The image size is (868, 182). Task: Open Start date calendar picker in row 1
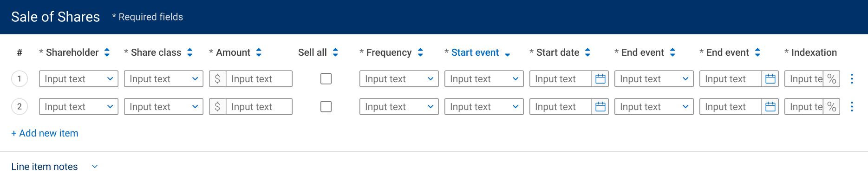(x=600, y=79)
